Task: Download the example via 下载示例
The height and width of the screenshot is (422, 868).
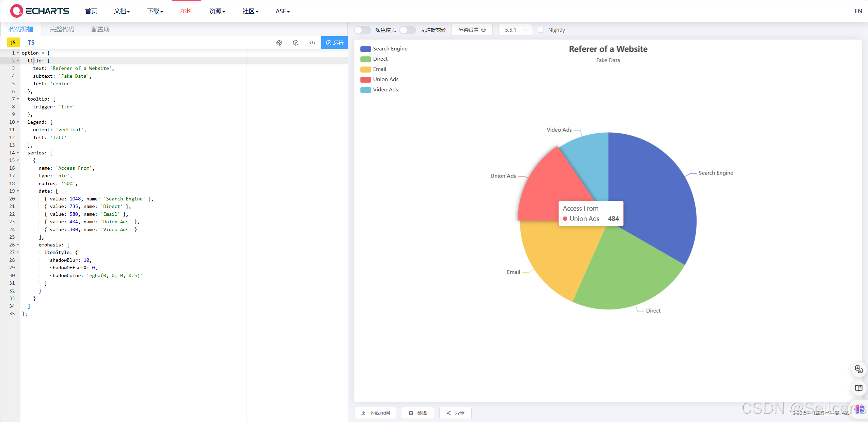Action: tap(375, 413)
